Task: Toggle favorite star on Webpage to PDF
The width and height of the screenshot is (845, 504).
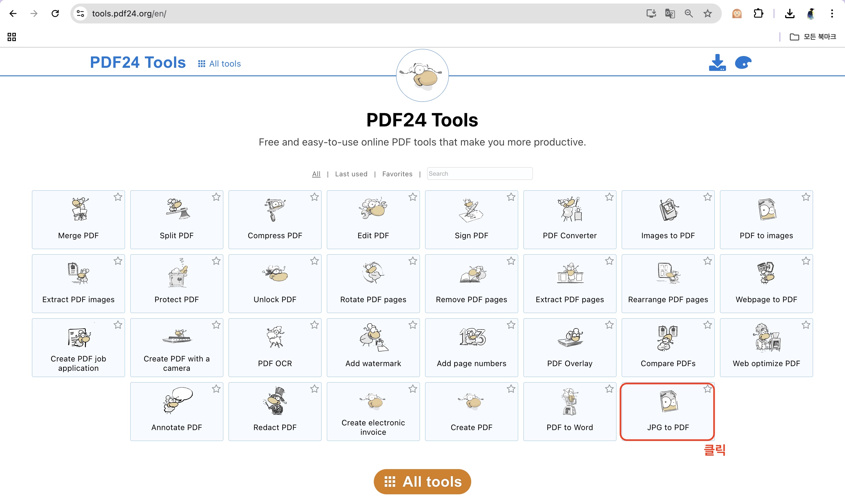Action: pyautogui.click(x=806, y=261)
